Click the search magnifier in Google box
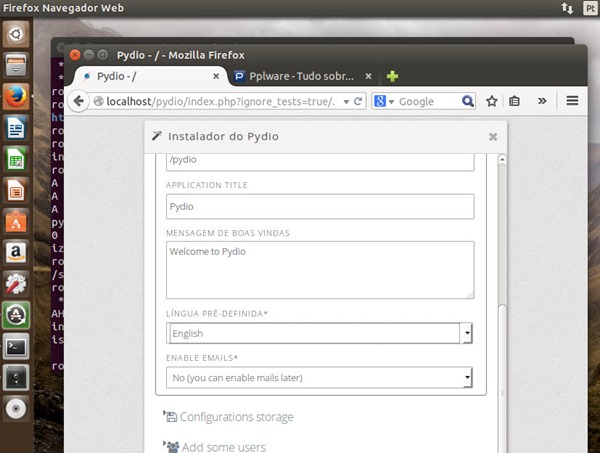This screenshot has height=453, width=600. [x=468, y=101]
